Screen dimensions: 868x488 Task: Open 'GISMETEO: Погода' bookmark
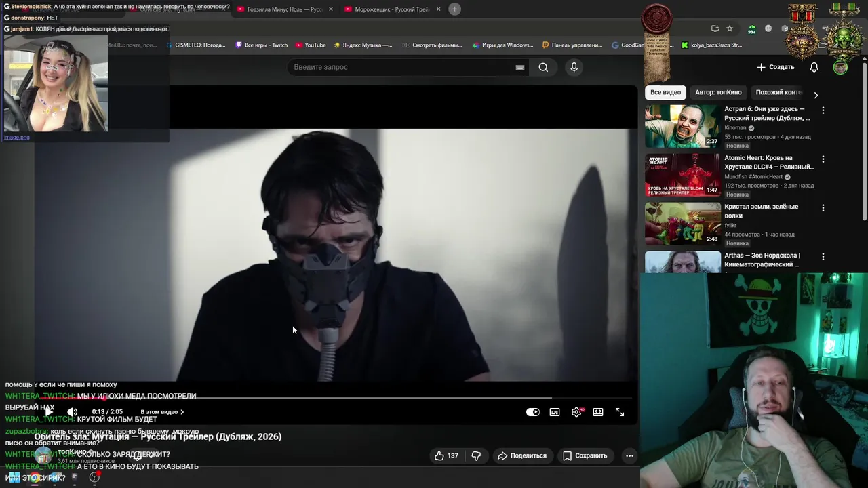point(195,45)
